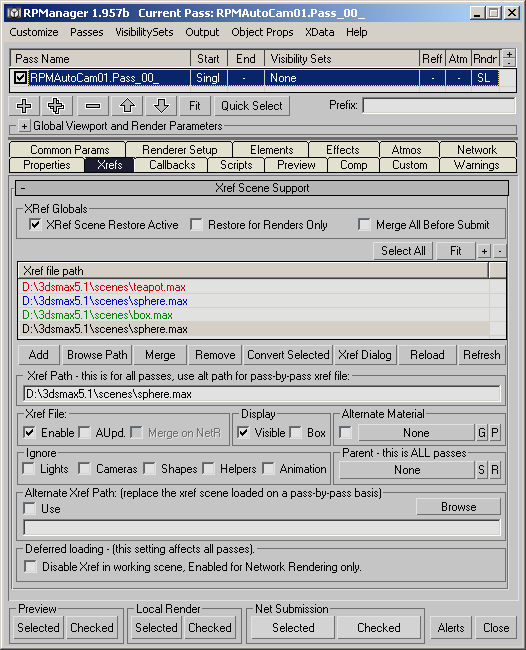Click the clone pass double-plus icon
The width and height of the screenshot is (526, 650).
[56, 106]
